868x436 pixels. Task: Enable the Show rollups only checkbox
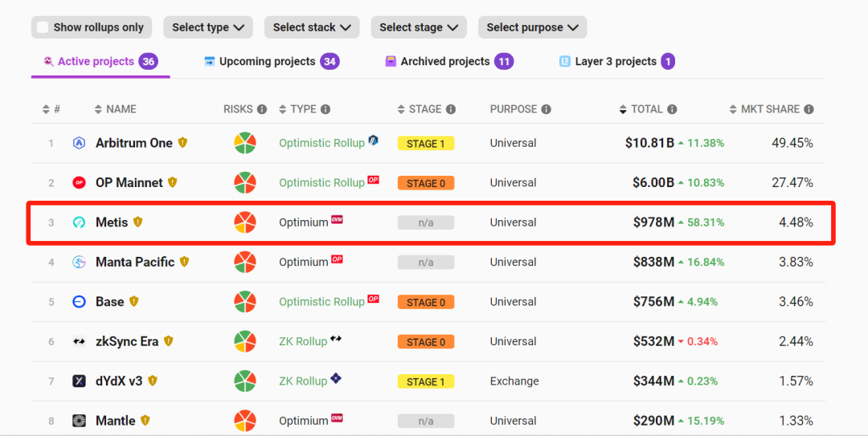tap(43, 27)
